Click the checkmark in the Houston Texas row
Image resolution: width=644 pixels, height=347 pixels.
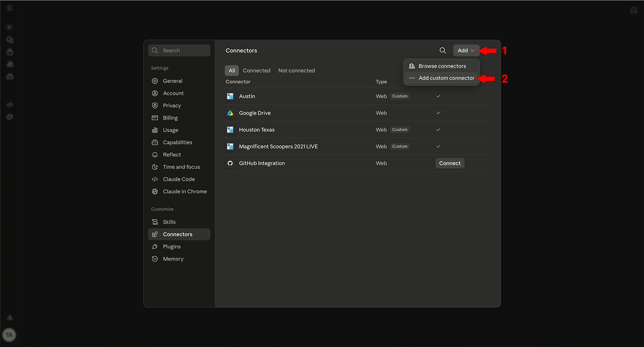(438, 130)
